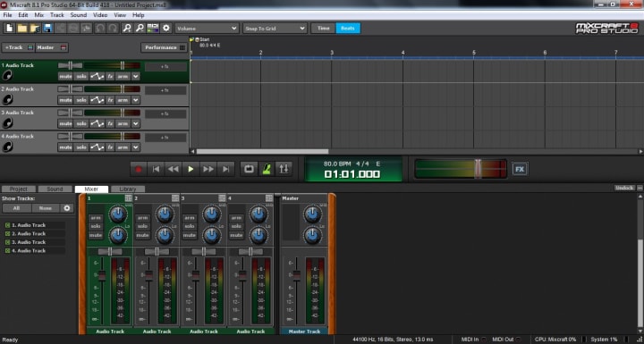Click None under Show Tracks

pyautogui.click(x=46, y=208)
